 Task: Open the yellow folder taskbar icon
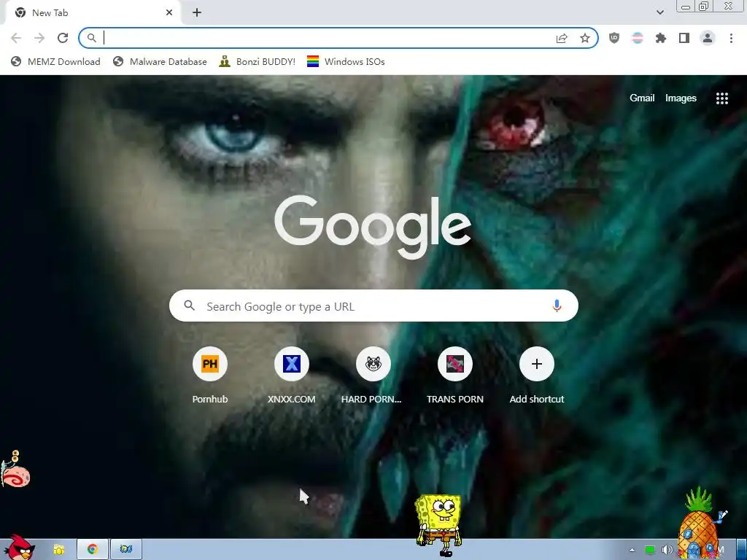(58, 550)
